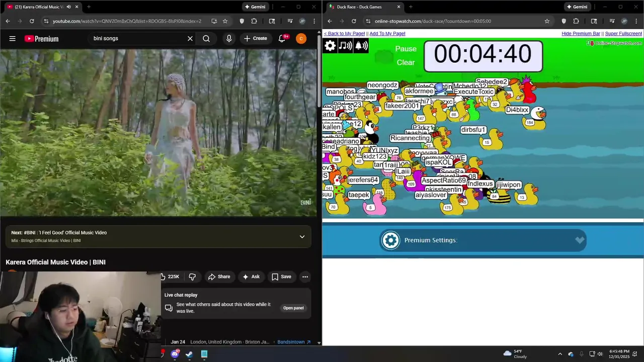The height and width of the screenshot is (362, 644).
Task: Go to YouTube Premium home logo
Action: pos(41,39)
